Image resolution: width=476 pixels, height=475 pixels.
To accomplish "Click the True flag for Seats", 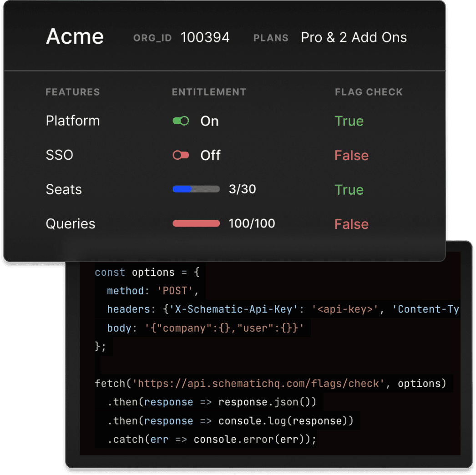I will tap(349, 190).
